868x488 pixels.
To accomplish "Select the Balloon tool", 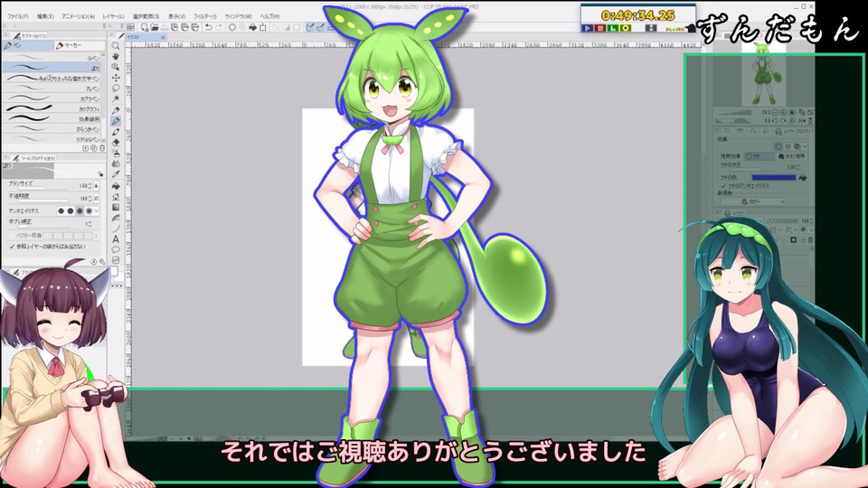I will coord(116,249).
